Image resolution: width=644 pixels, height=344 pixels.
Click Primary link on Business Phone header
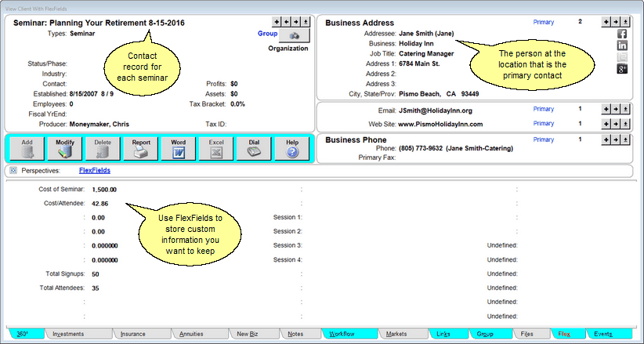click(544, 139)
